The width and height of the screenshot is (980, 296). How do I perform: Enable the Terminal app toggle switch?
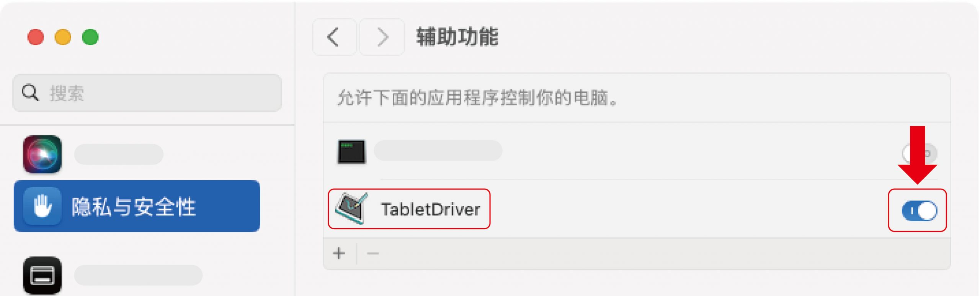tap(919, 153)
